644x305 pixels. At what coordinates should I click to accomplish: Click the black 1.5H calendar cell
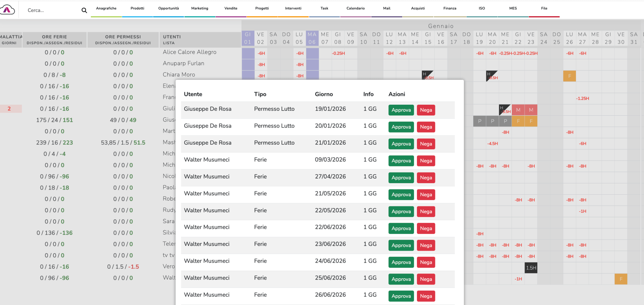point(531,268)
